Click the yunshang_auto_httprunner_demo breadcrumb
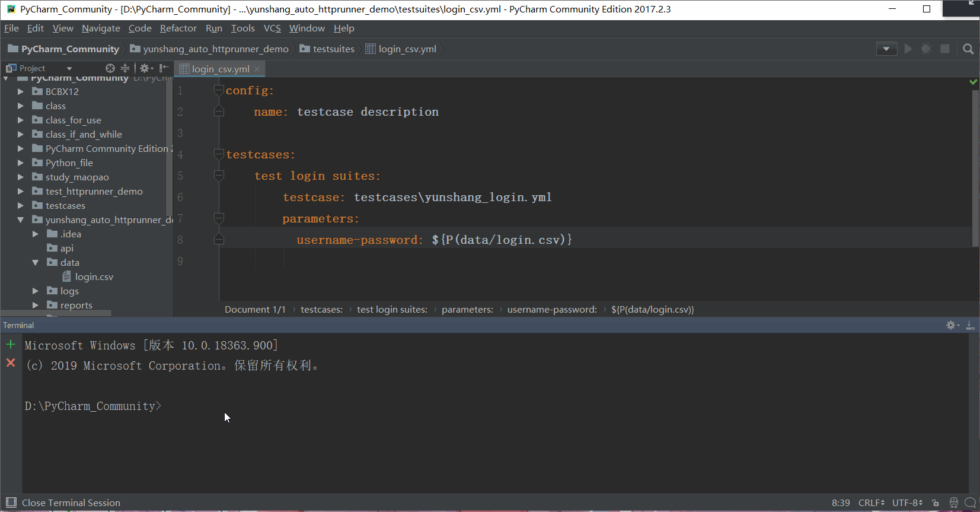The width and height of the screenshot is (980, 512). 209,49
